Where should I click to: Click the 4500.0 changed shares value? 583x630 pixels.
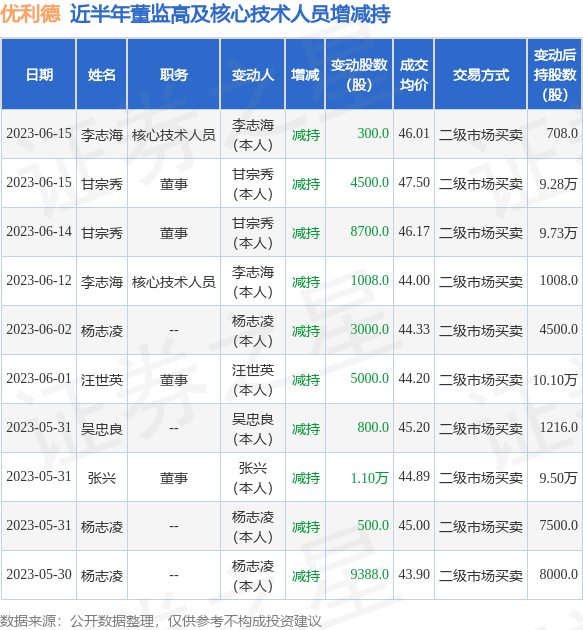(x=369, y=182)
